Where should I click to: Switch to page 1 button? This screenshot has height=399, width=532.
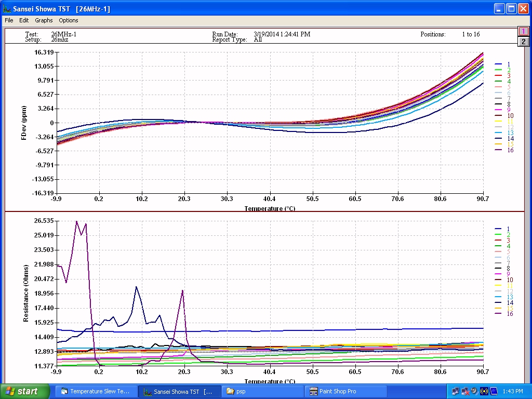coord(523,32)
